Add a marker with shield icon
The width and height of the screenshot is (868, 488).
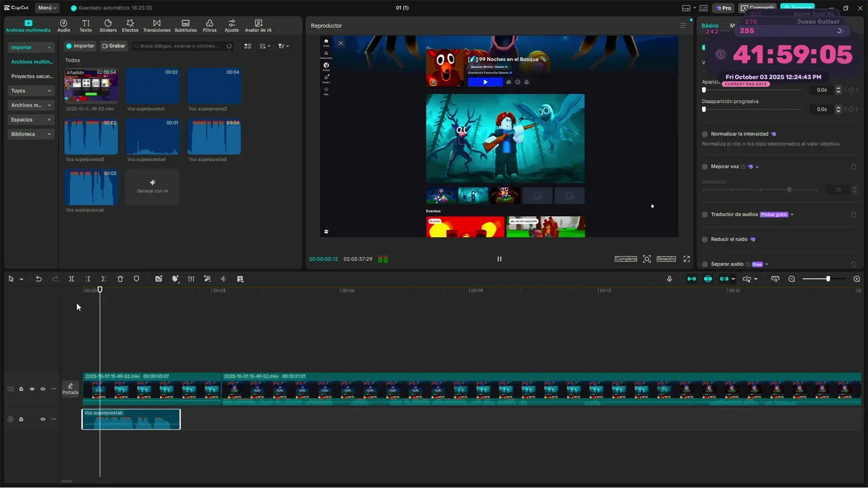[x=136, y=279]
